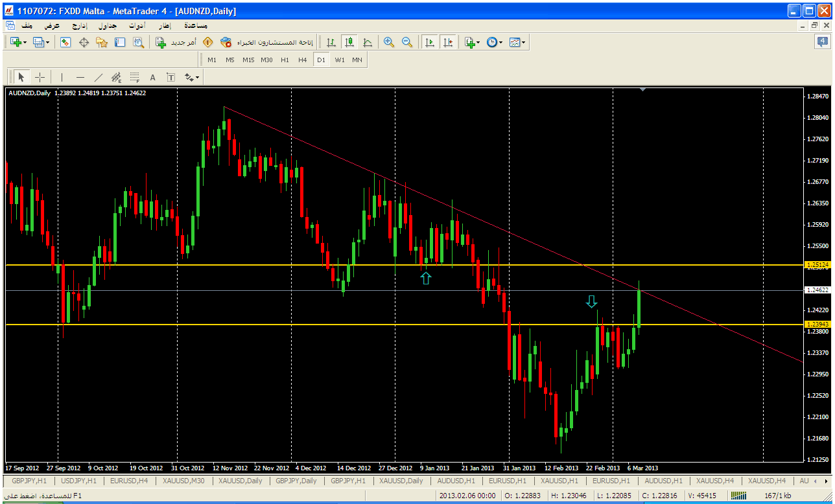
Task: Pick the Fibonacci retracement tool
Action: click(135, 77)
